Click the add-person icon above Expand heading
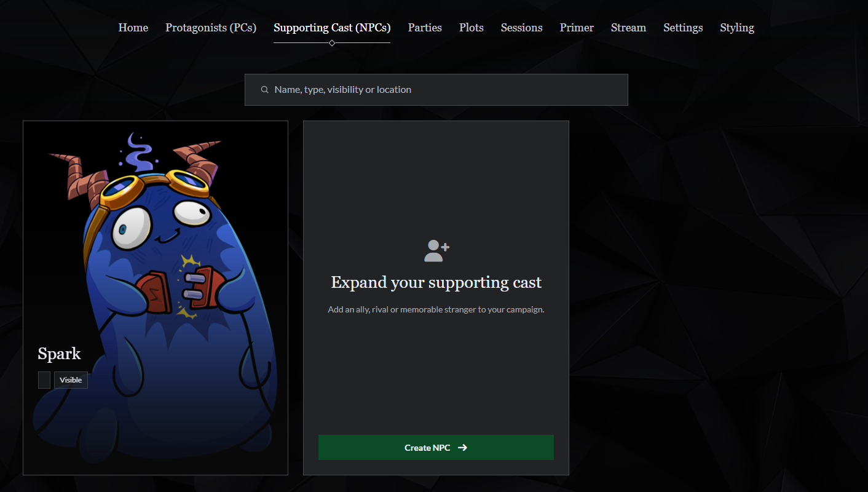 coord(436,250)
